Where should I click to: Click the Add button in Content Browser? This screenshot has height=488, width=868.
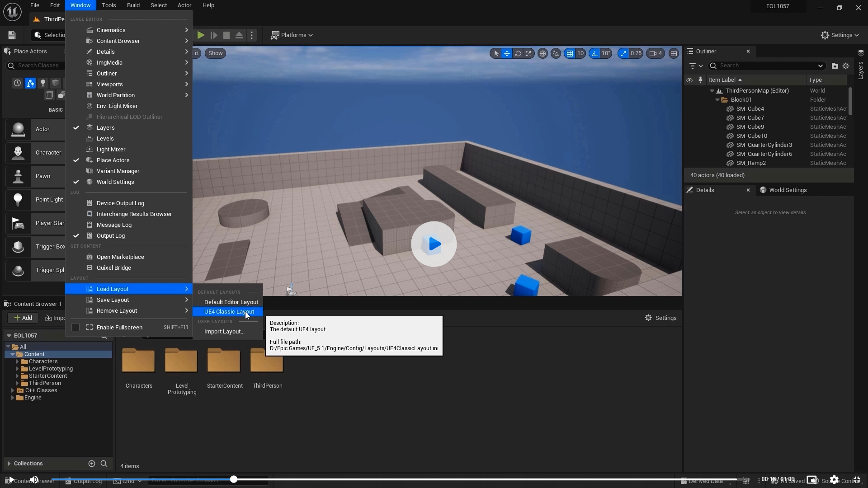click(x=23, y=318)
